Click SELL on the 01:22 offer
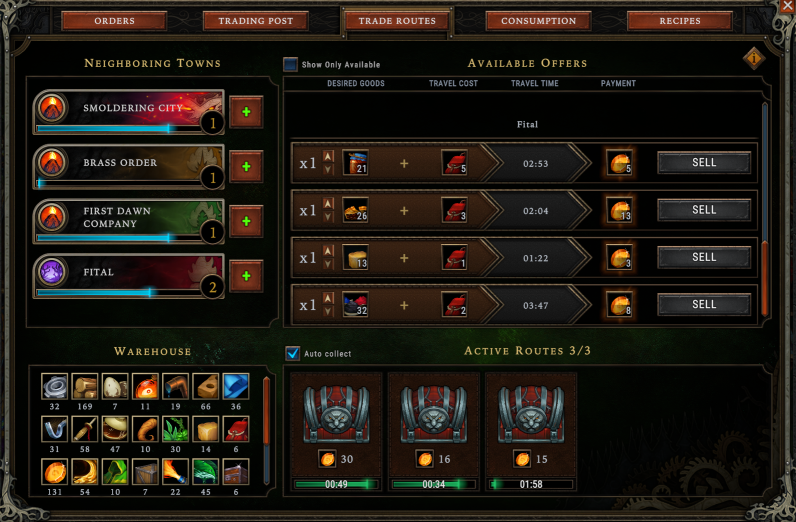This screenshot has width=796, height=522. [704, 257]
